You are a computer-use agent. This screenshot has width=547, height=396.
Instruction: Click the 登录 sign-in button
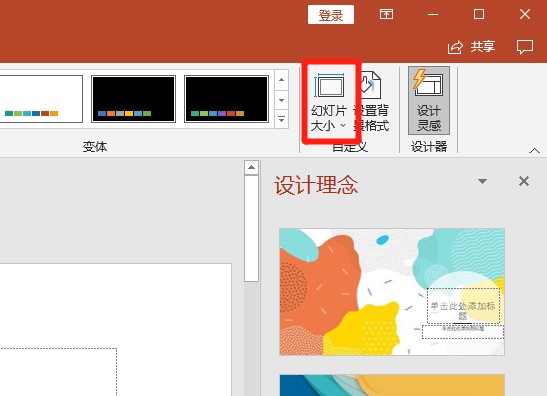[x=331, y=15]
